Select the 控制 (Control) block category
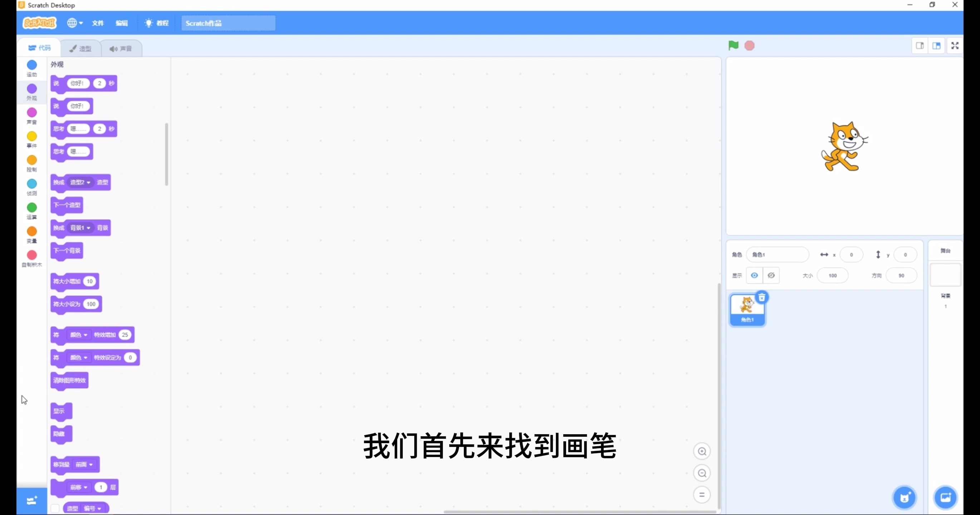 (31, 163)
